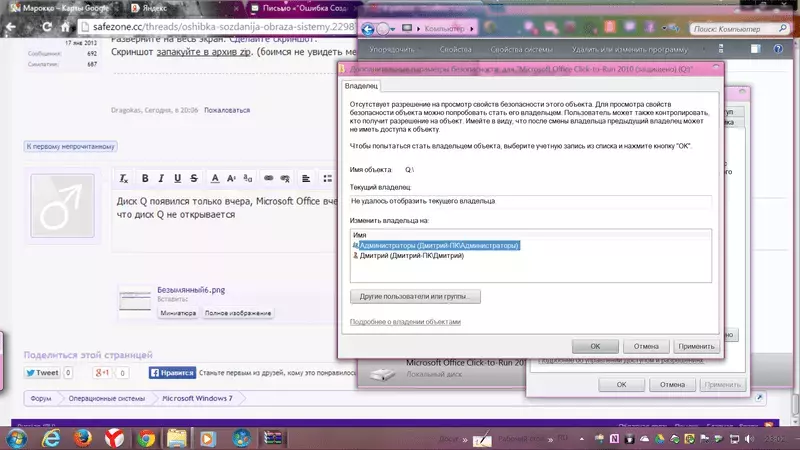Image resolution: width=800 pixels, height=450 pixels.
Task: Switch to the Письмо browser tab
Action: point(302,8)
